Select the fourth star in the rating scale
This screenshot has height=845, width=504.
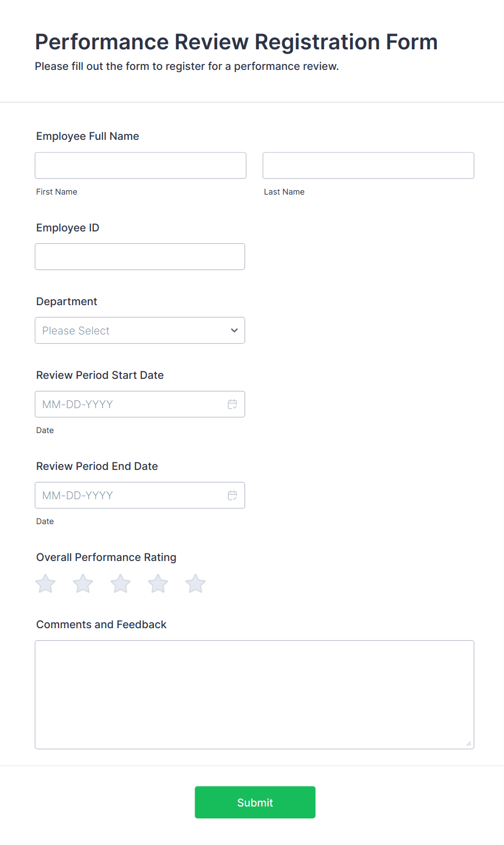point(157,584)
